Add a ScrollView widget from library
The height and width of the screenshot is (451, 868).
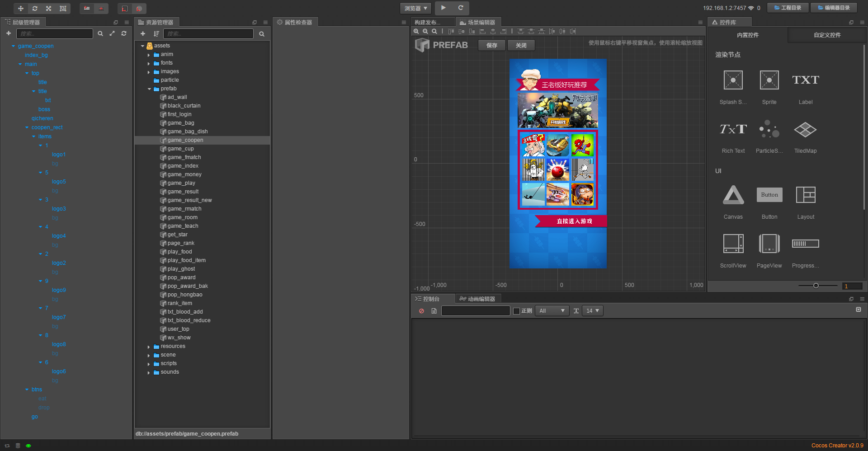click(x=733, y=251)
